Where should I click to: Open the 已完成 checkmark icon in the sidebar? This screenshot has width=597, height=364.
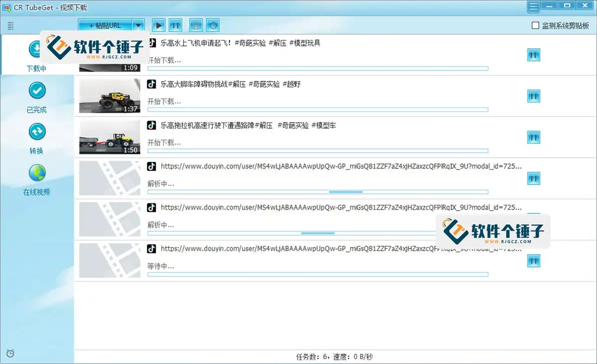pyautogui.click(x=37, y=91)
